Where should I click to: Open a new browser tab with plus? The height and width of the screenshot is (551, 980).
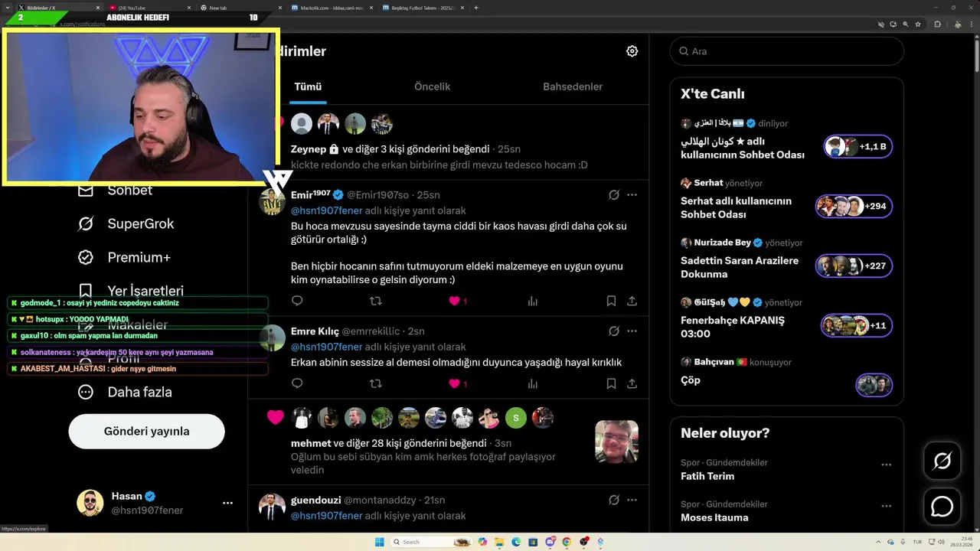[476, 8]
